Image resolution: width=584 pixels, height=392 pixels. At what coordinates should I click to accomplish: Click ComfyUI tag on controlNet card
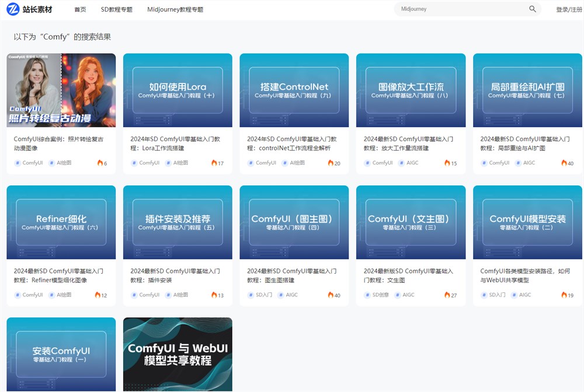click(262, 163)
